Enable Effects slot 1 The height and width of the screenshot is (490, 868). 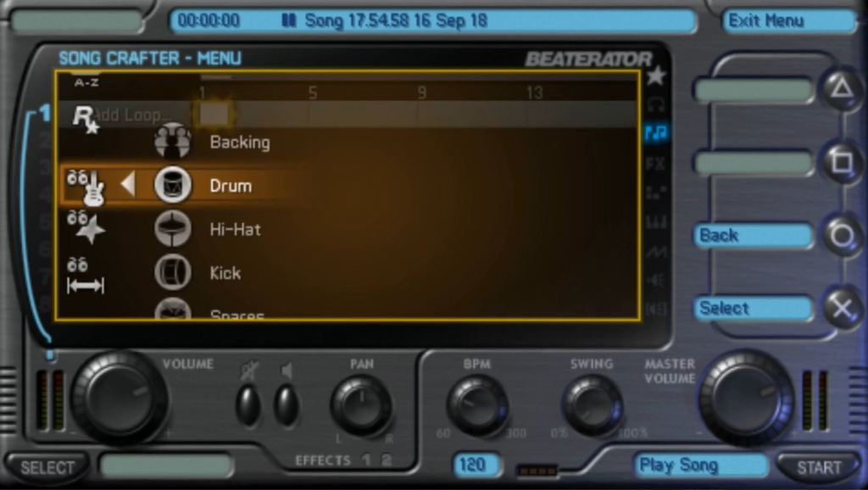366,460
